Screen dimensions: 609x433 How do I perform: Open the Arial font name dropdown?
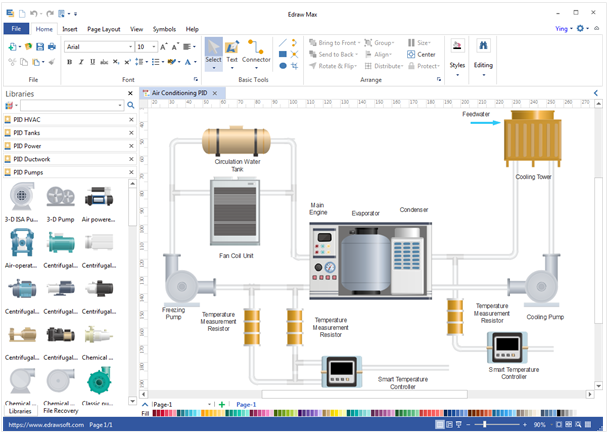coord(129,46)
